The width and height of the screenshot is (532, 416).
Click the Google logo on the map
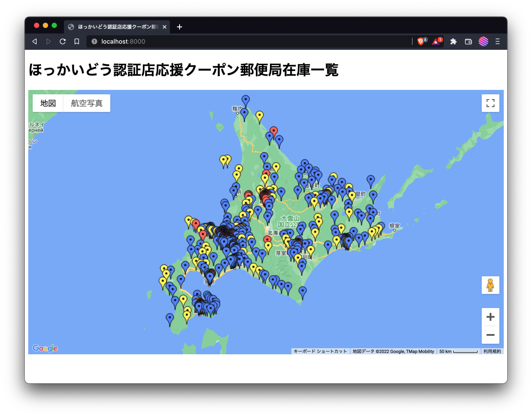tap(45, 348)
